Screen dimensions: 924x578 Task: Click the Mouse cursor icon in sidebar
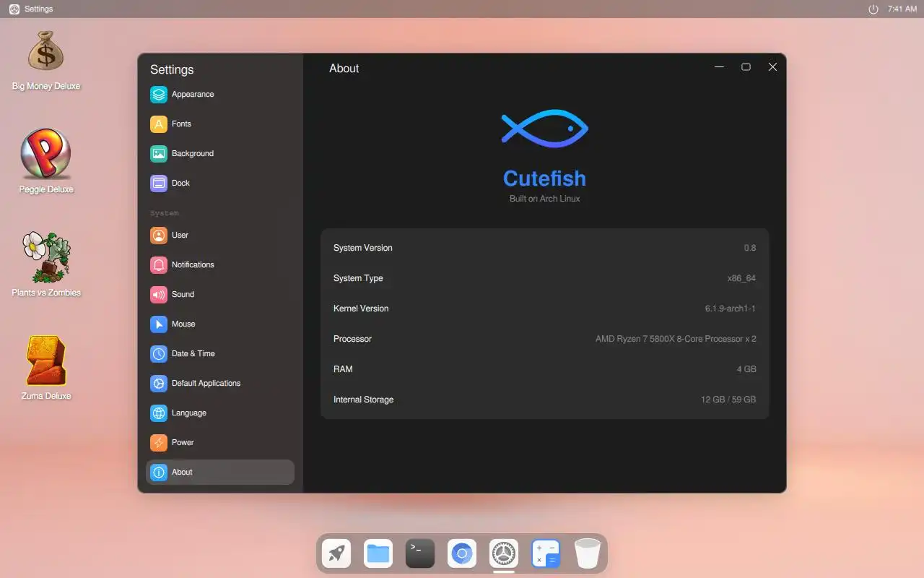click(159, 324)
